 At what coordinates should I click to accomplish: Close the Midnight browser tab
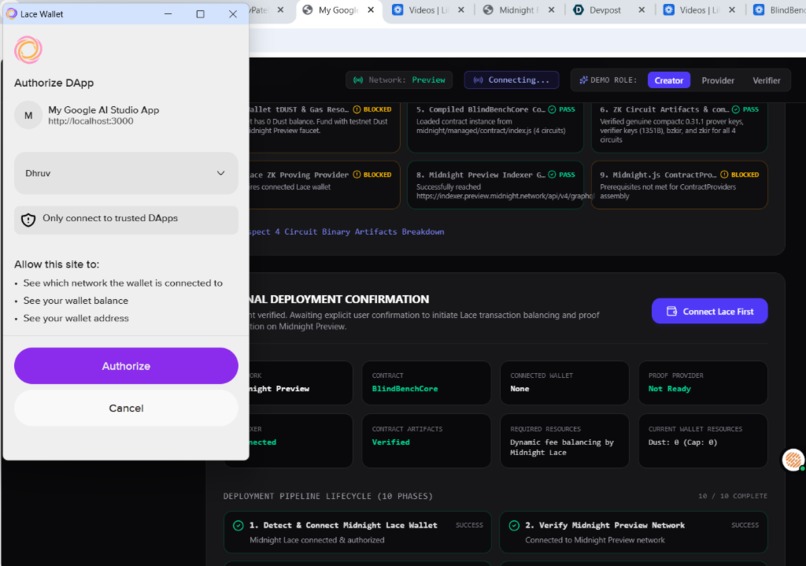(551, 10)
